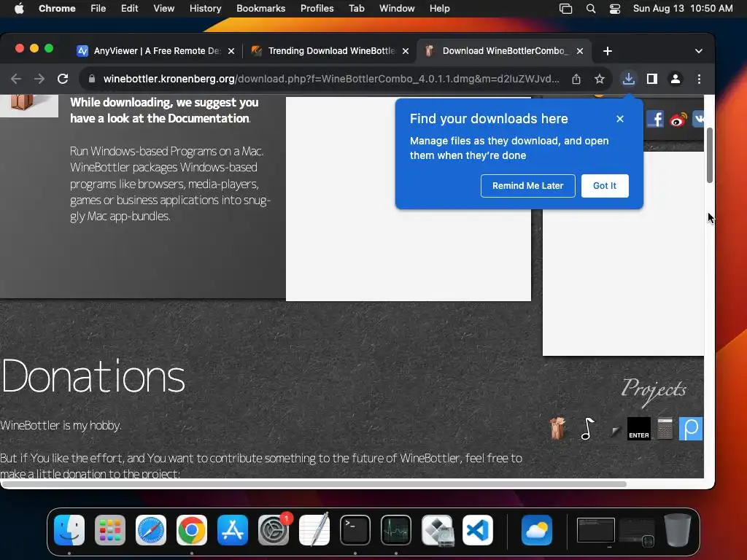Open the Chrome profile avatar icon
The width and height of the screenshot is (747, 560).
(x=675, y=79)
